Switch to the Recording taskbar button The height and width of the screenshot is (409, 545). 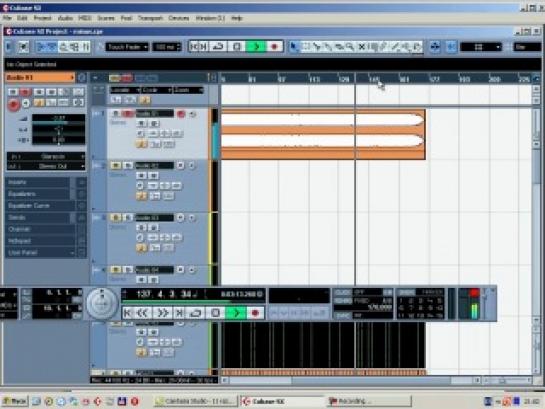[369, 401]
